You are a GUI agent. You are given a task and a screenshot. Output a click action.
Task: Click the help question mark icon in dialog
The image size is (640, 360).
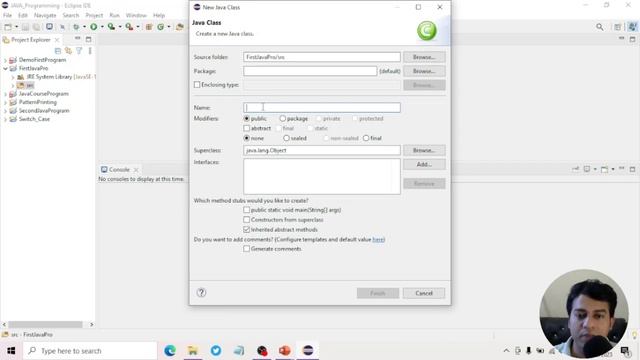(x=201, y=293)
